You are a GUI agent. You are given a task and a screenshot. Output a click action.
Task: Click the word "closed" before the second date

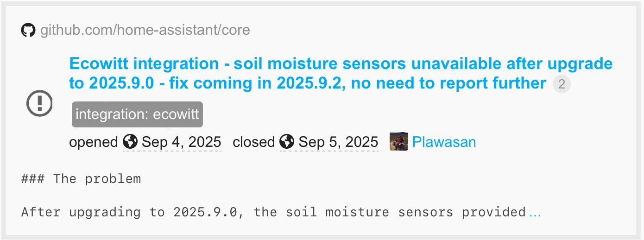click(253, 142)
